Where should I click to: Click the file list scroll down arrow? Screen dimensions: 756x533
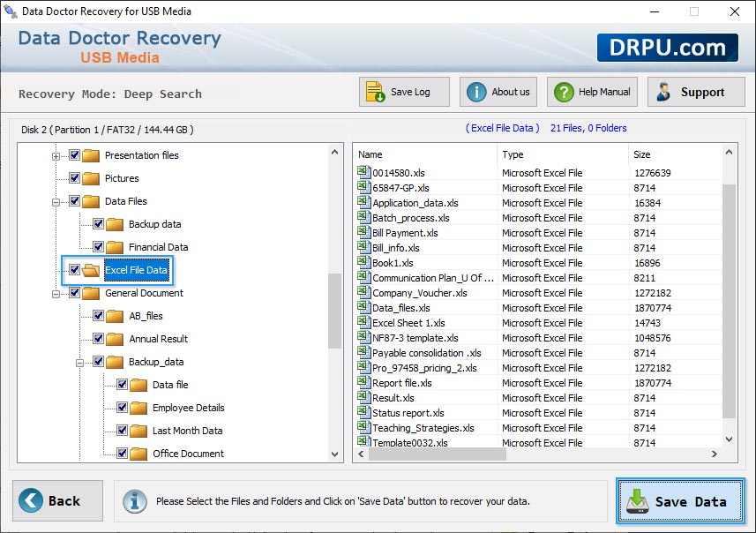729,439
